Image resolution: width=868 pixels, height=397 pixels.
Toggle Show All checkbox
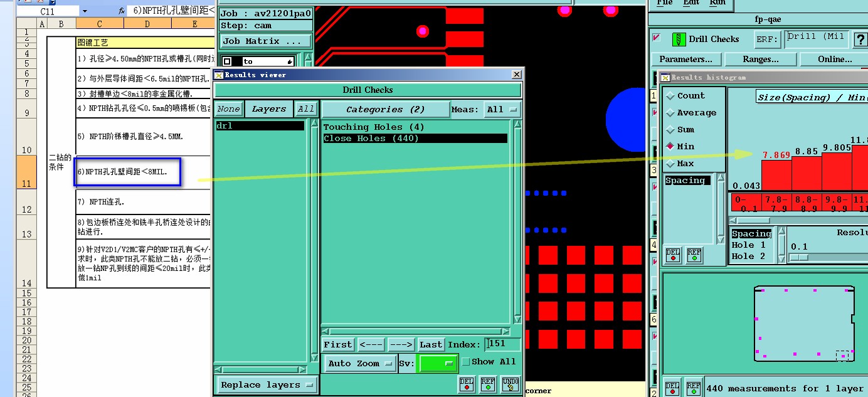point(466,362)
